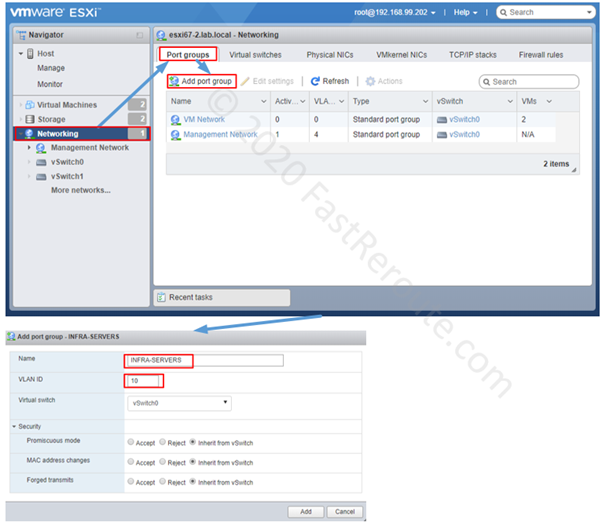The image size is (602, 526).
Task: Select Inherit from vSwitch for Forged transmits
Action: coord(193,481)
